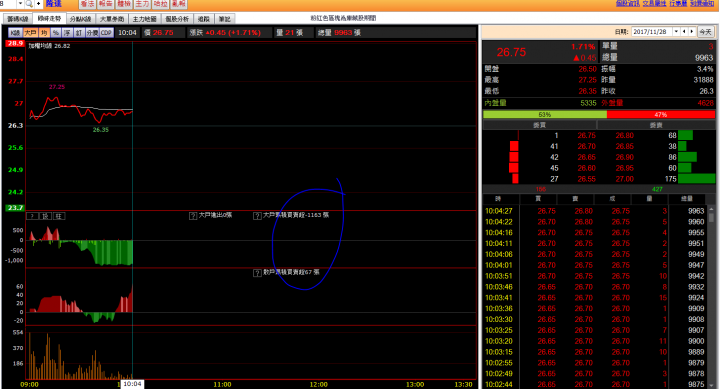Open the date picker dropdown arrow

[x=676, y=32]
